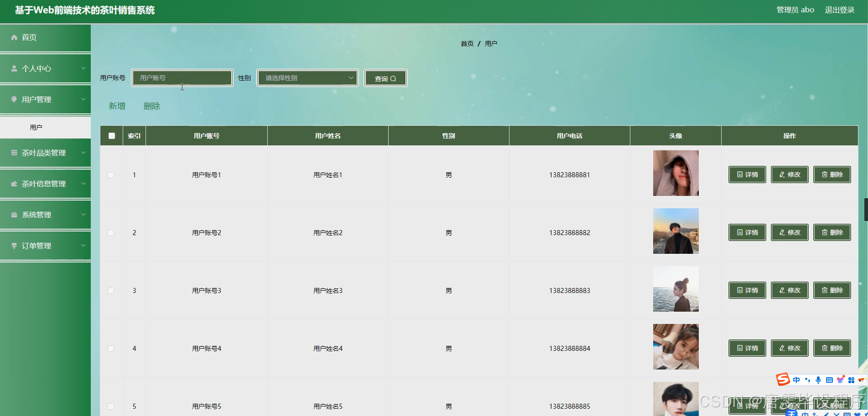Expand the 系统管理 menu chevron
This screenshot has height=416, width=868.
pyautogui.click(x=83, y=215)
